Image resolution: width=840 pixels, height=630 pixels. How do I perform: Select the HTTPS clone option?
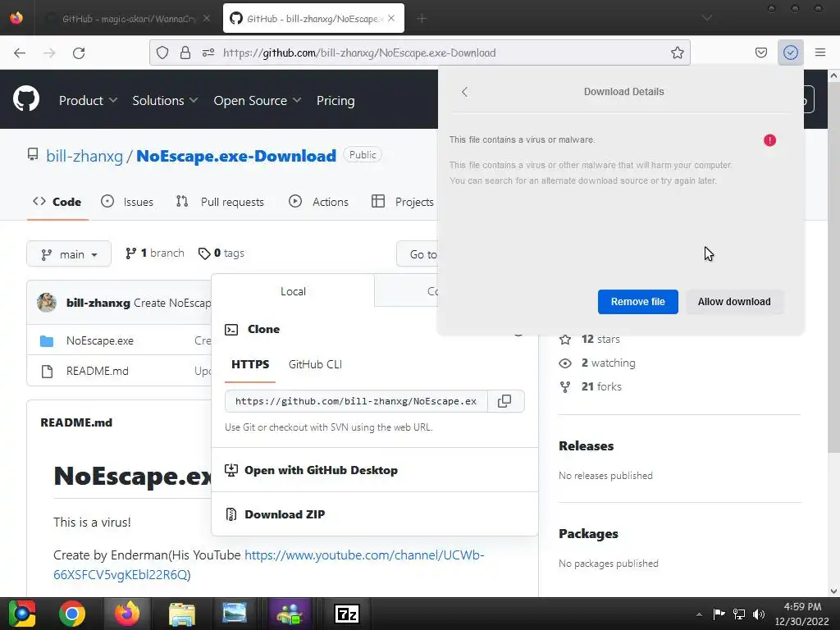pyautogui.click(x=250, y=364)
